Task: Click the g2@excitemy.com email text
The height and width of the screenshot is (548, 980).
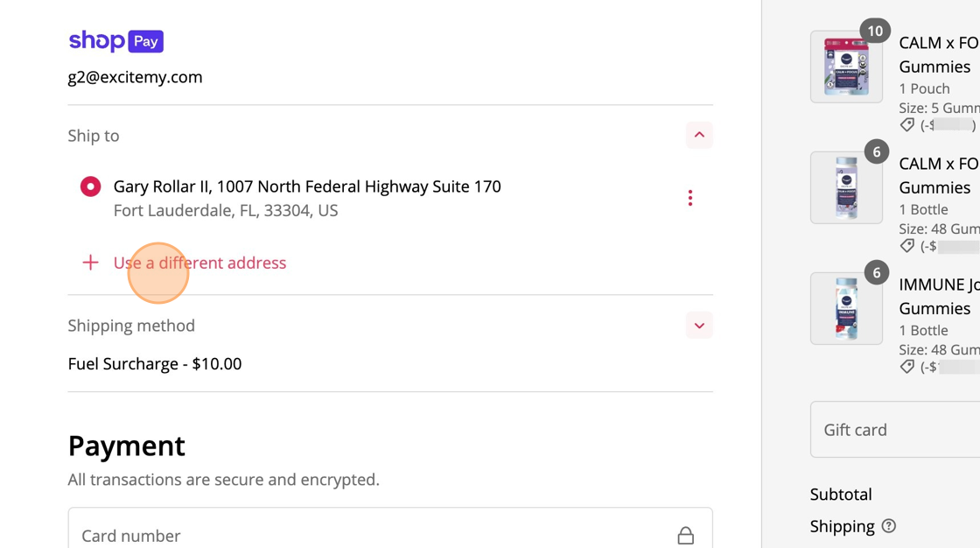Action: click(x=135, y=77)
